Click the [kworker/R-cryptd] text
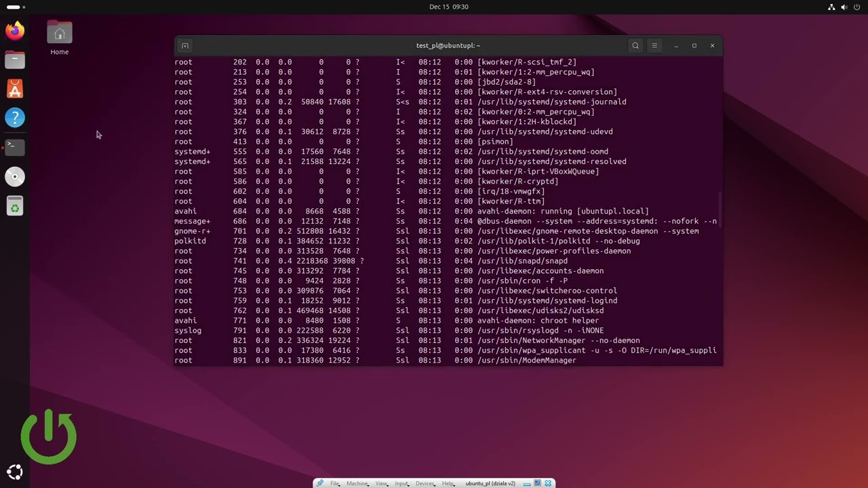Image resolution: width=868 pixels, height=488 pixels. tap(518, 182)
